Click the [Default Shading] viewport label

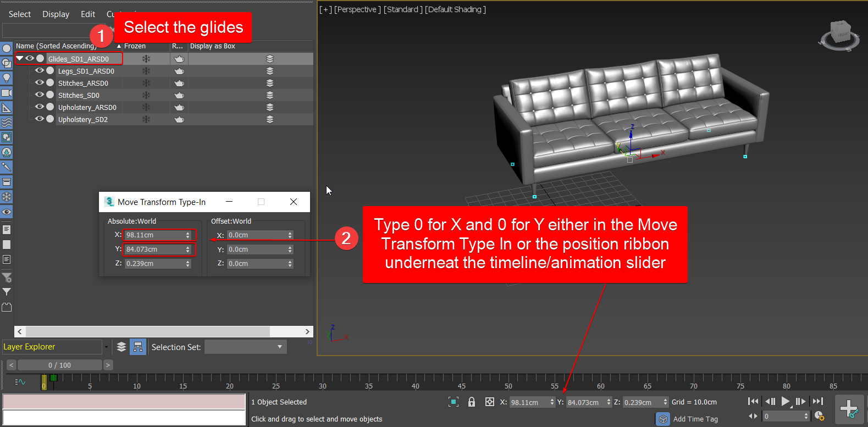[x=455, y=9]
